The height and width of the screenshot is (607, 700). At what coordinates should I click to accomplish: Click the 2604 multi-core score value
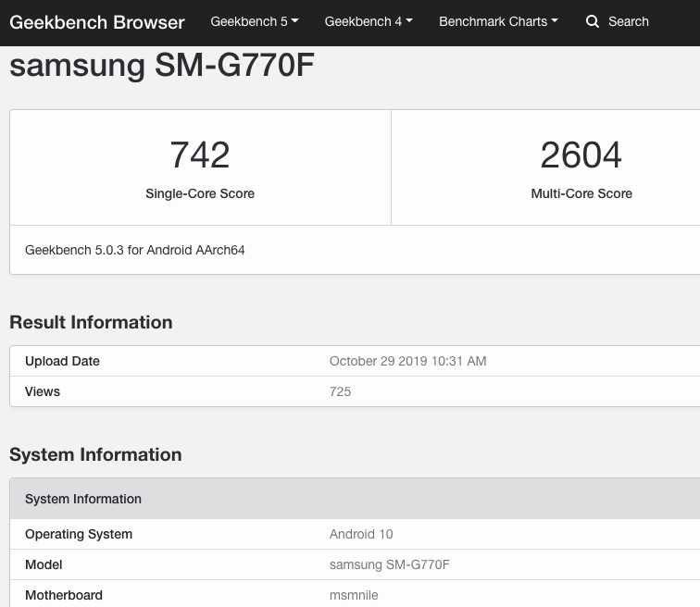pos(581,155)
